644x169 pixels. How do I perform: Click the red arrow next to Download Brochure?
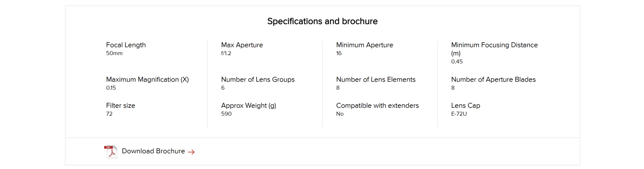pos(191,152)
